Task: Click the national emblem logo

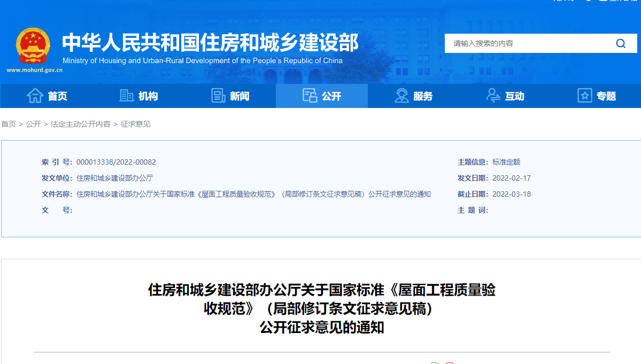Action: [x=33, y=45]
